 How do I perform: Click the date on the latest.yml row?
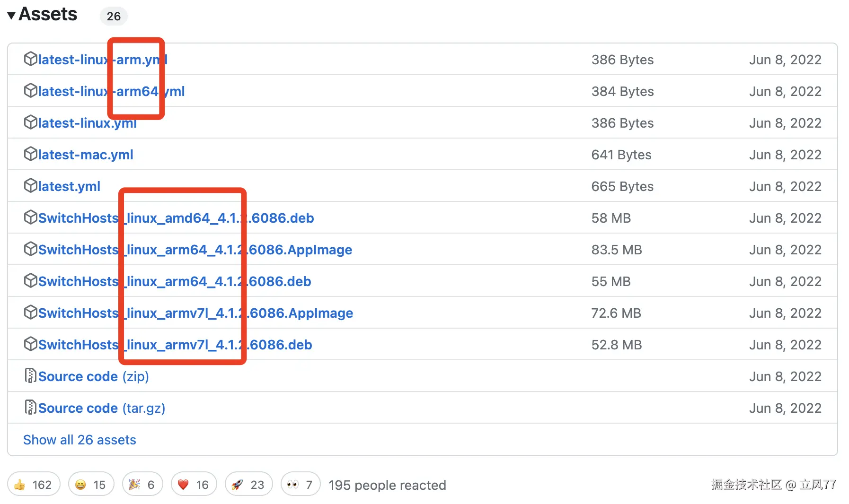785,186
